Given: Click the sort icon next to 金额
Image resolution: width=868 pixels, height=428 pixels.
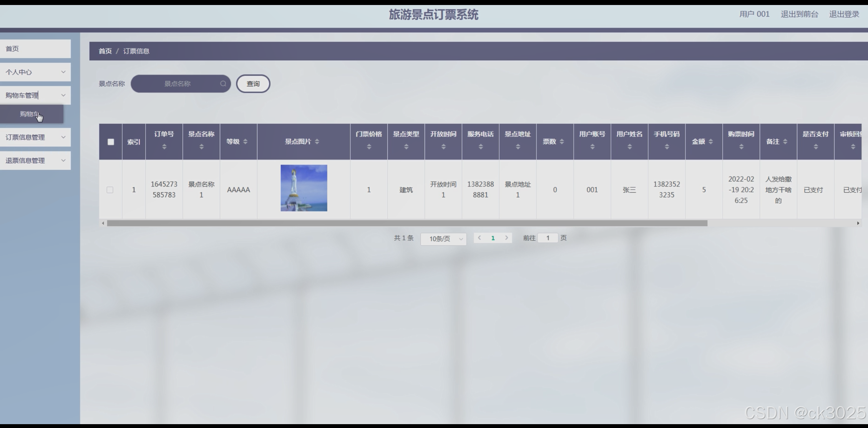Looking at the screenshot, I should pyautogui.click(x=710, y=142).
